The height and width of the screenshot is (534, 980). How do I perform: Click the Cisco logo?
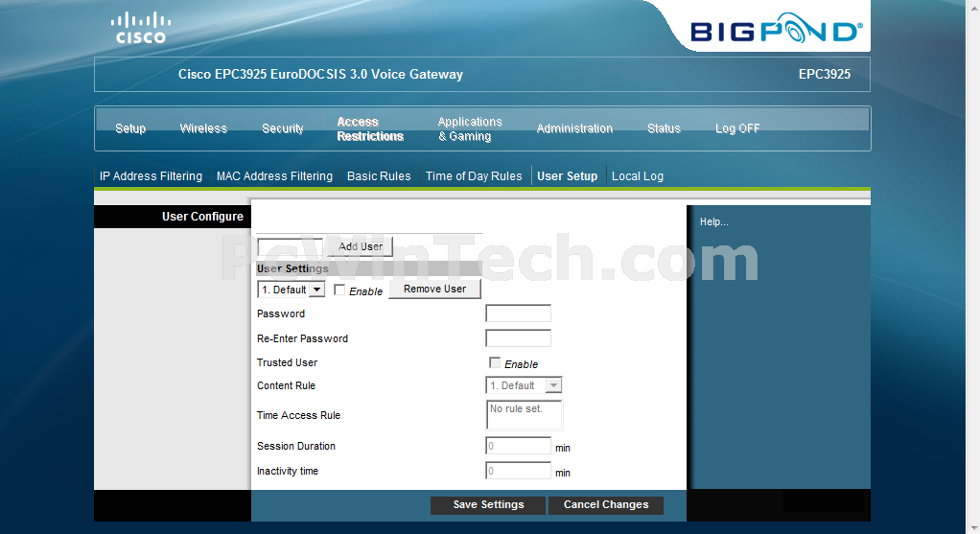141,28
